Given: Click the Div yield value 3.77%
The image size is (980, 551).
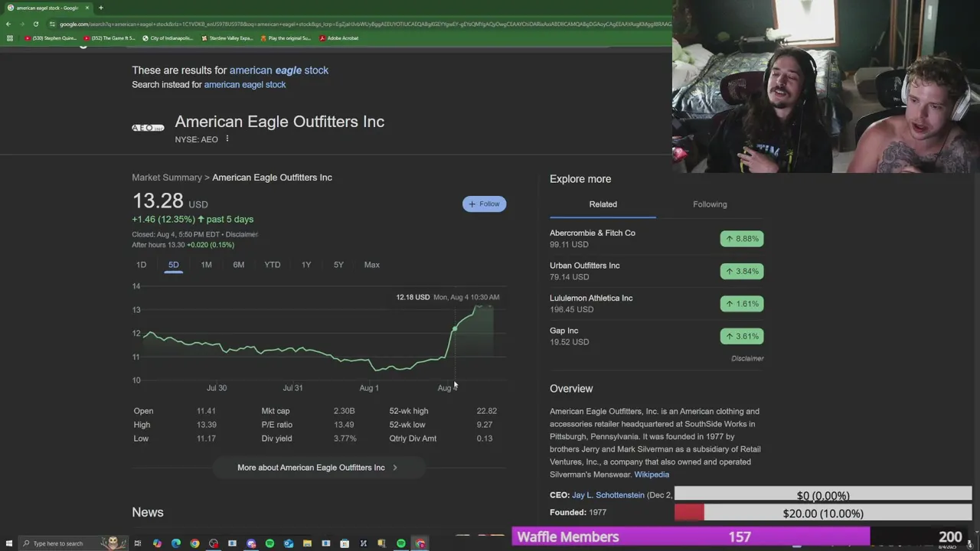Looking at the screenshot, I should coord(345,439).
